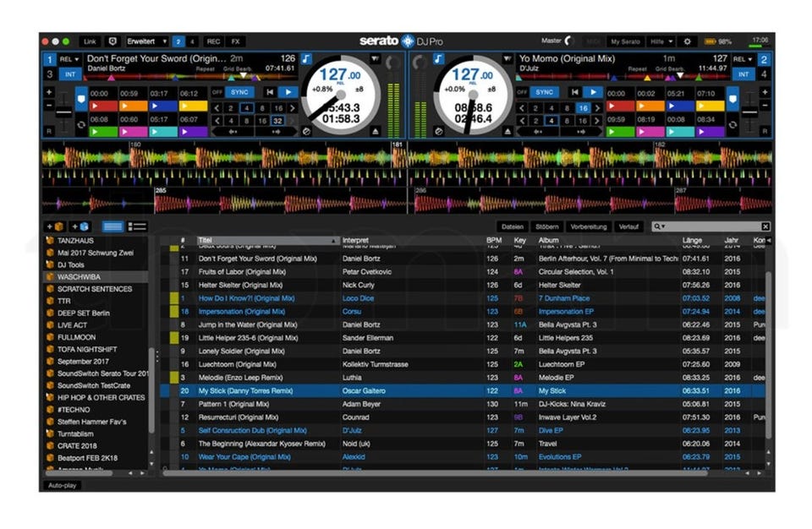The width and height of the screenshot is (812, 529).
Task: Click the notification shield icon in top bar
Action: point(112,41)
